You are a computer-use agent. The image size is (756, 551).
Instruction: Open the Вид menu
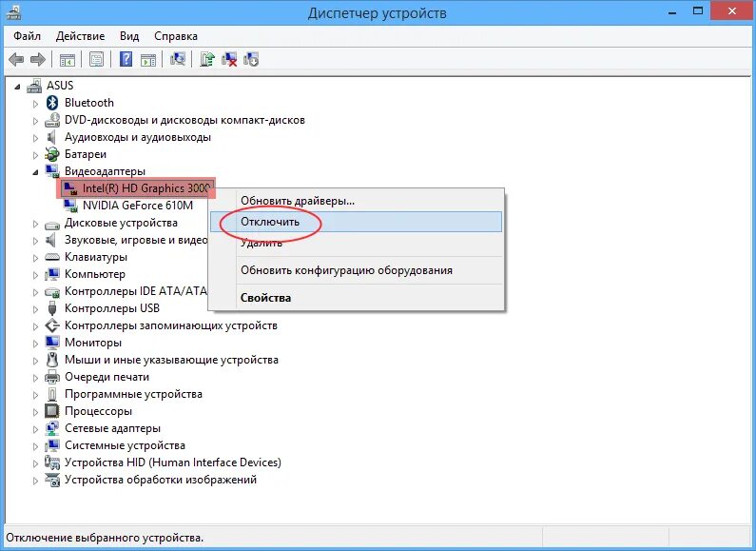click(x=129, y=36)
